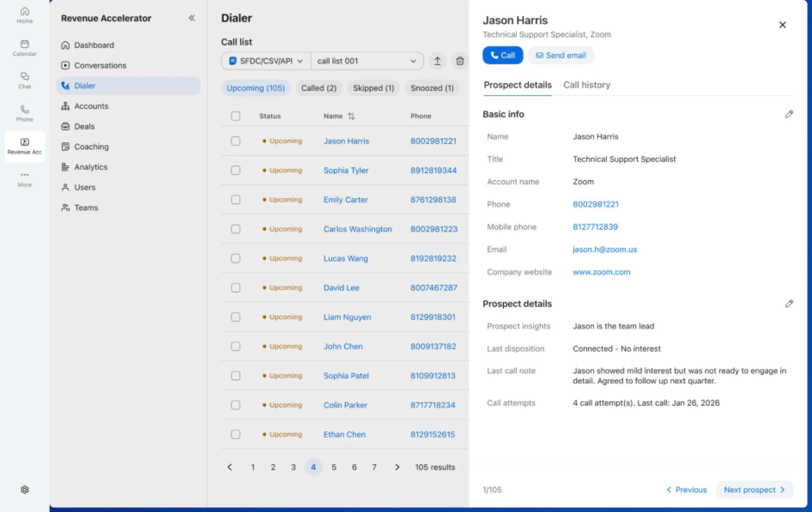Viewport: 812px width, 512px height.
Task: Open the jason.h@zoom.us email link
Action: tap(605, 249)
